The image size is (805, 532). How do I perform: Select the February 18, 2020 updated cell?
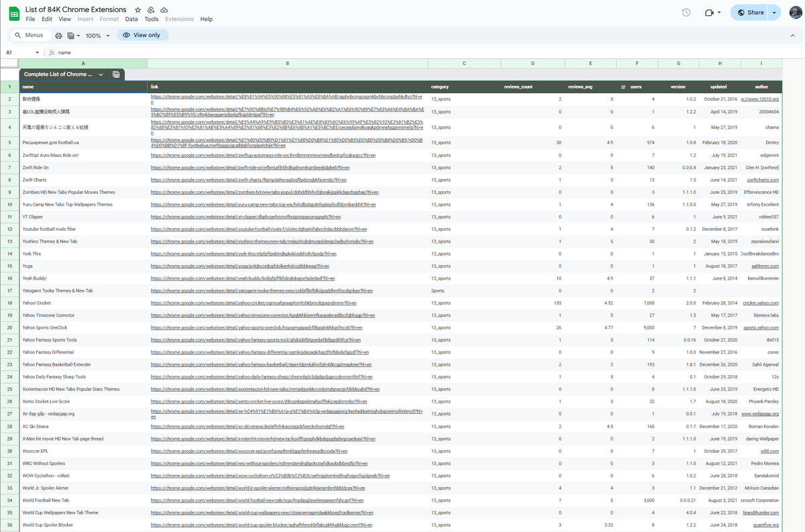pos(719,142)
